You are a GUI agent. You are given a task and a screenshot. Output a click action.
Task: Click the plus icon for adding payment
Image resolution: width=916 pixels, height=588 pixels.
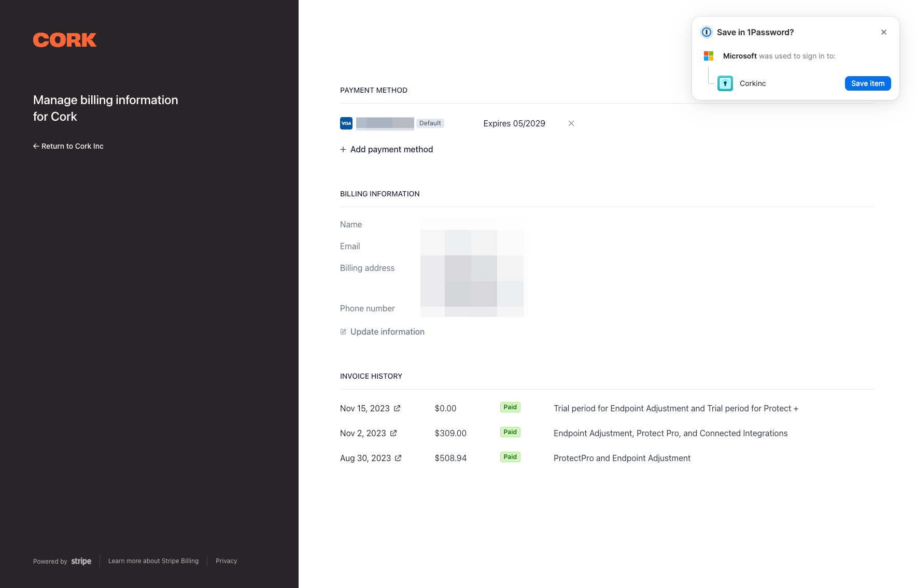(x=343, y=149)
